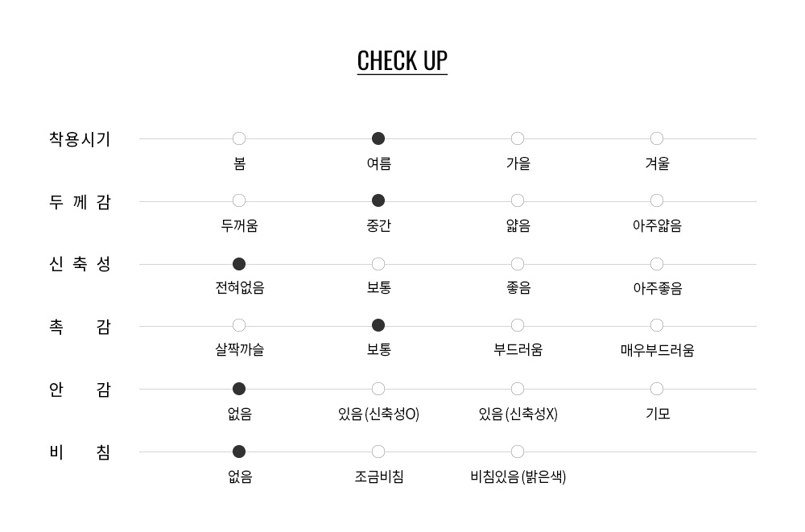805x532 pixels.
Task: Choose the 가을 option circle
Action: point(518,138)
